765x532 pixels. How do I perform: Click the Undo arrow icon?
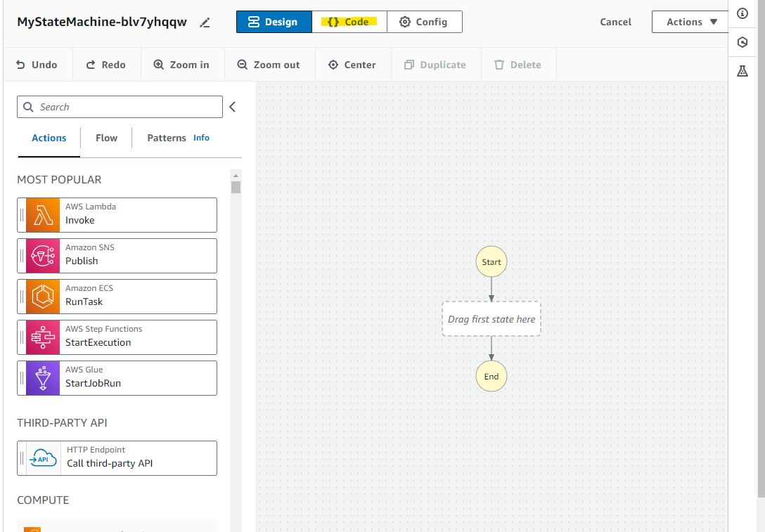click(20, 65)
